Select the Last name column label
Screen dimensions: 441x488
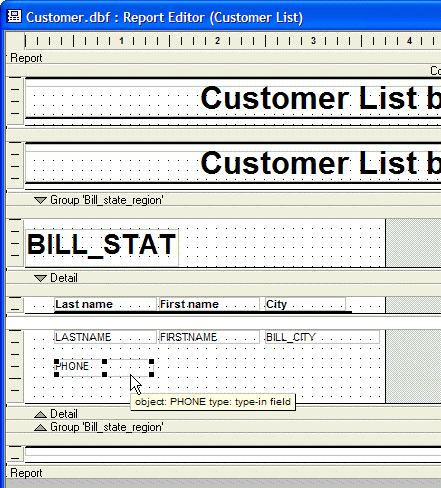(105, 304)
